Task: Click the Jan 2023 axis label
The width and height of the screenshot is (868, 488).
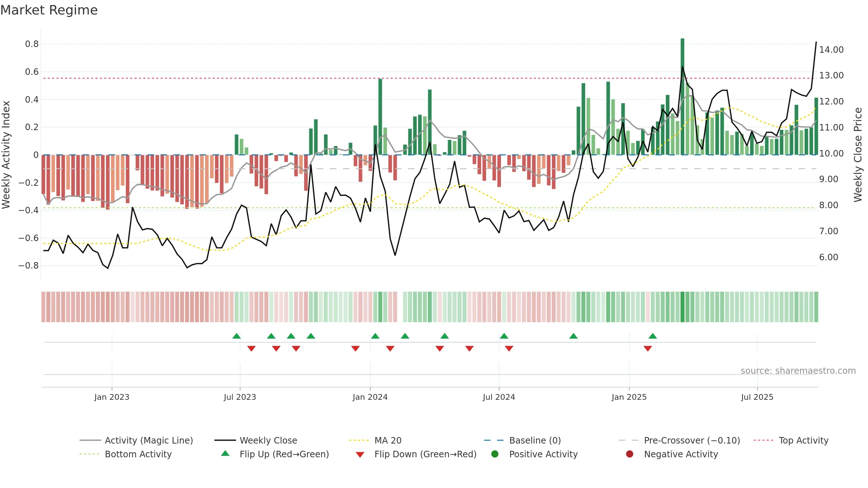Action: point(112,397)
